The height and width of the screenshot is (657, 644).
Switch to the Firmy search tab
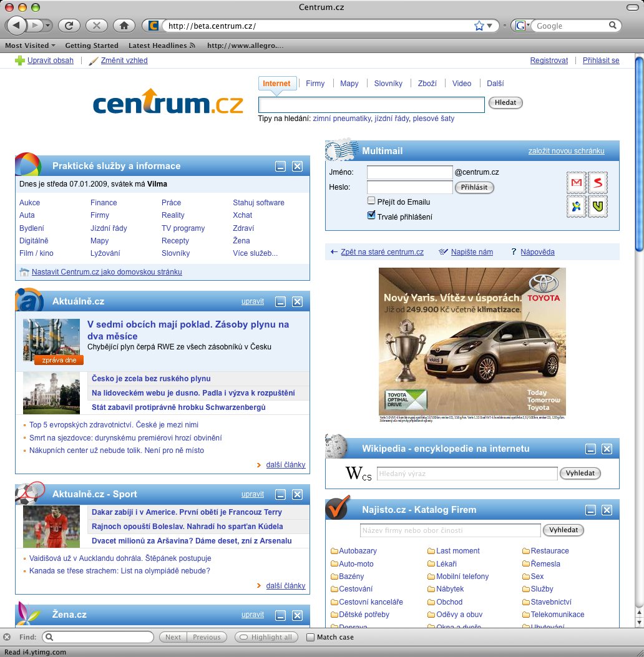(315, 84)
